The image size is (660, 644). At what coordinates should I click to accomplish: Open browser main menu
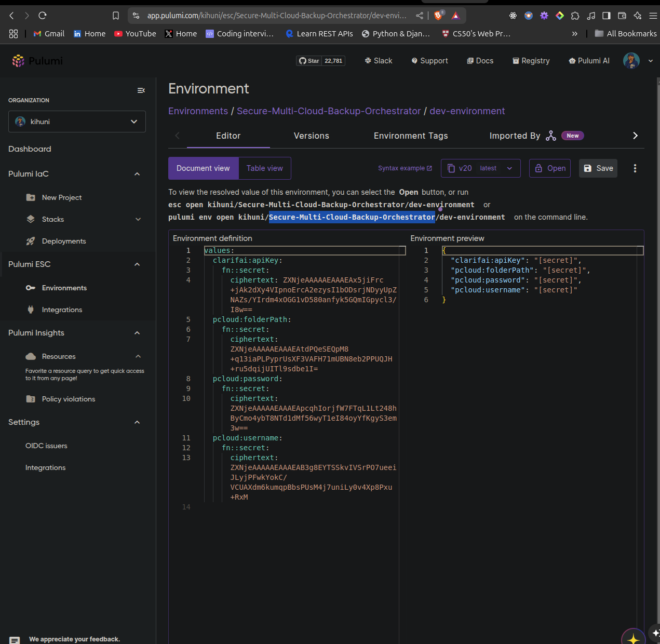pos(653,16)
